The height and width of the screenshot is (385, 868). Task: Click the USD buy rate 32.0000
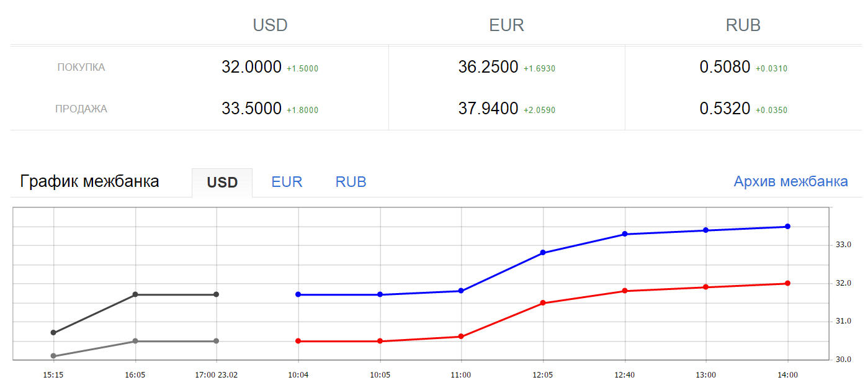pos(251,67)
